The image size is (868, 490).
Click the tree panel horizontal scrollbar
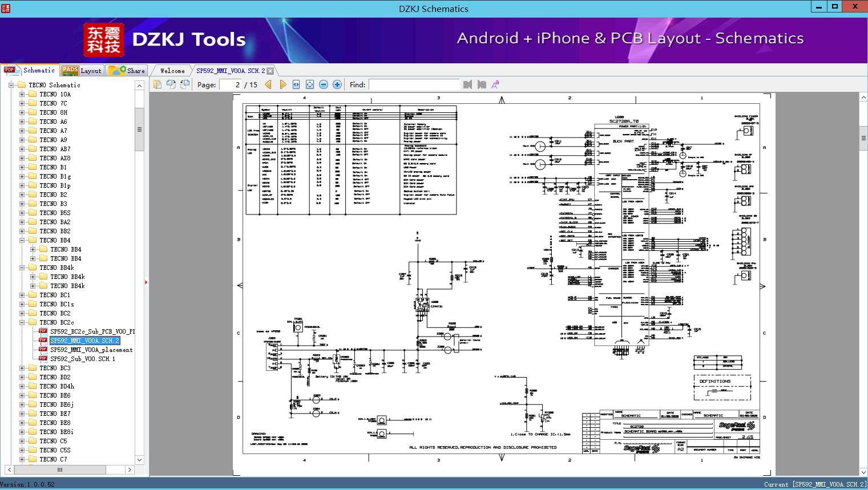[60, 470]
